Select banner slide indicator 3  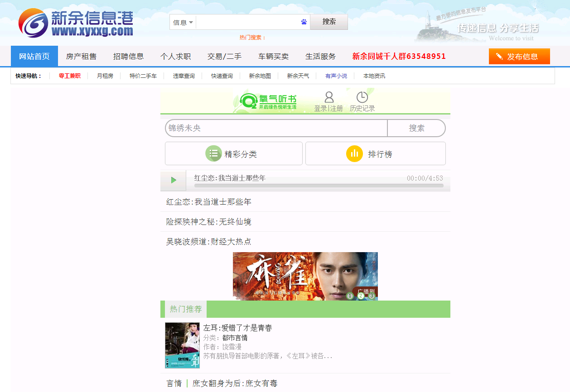[x=372, y=296]
